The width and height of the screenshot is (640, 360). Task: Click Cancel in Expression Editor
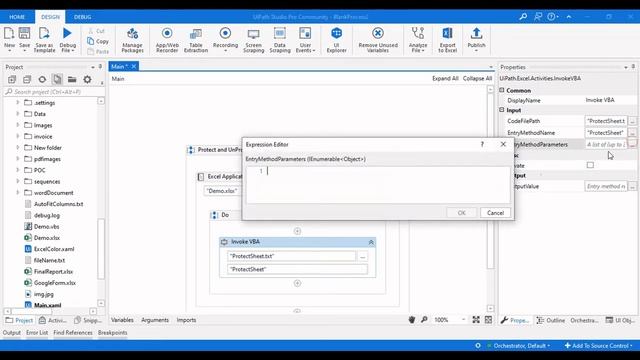point(495,213)
